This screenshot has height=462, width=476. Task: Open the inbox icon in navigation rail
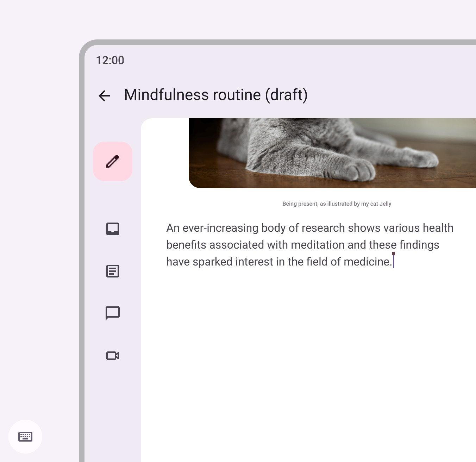113,229
